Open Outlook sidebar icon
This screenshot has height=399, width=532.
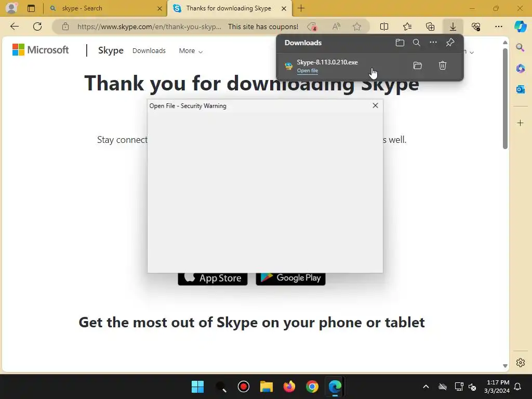[520, 89]
